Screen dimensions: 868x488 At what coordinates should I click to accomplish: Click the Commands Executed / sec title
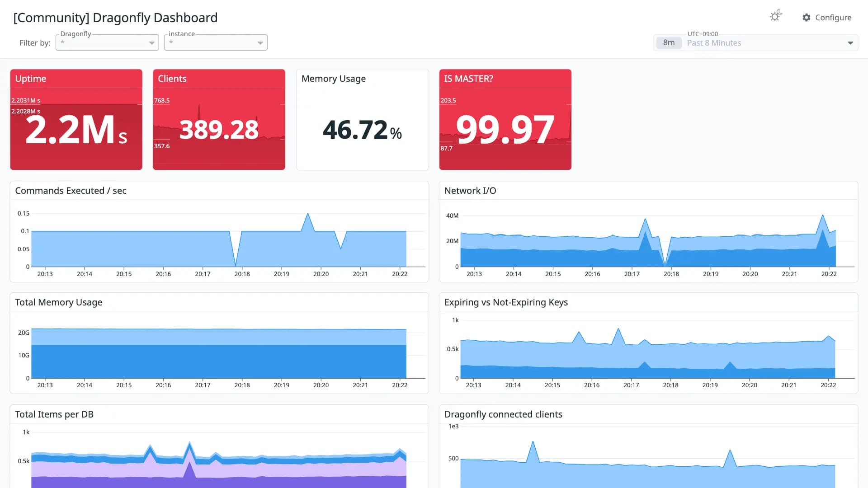[71, 191]
